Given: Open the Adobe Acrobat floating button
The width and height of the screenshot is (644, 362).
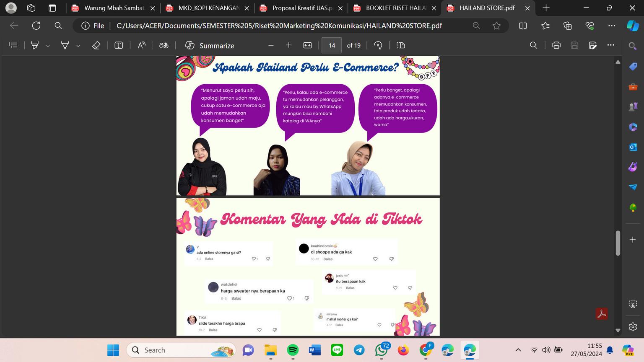Looking at the screenshot, I should click(x=602, y=313).
